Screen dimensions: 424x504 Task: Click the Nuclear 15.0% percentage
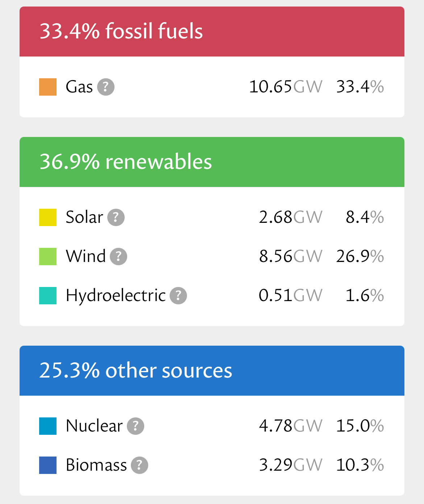click(360, 426)
